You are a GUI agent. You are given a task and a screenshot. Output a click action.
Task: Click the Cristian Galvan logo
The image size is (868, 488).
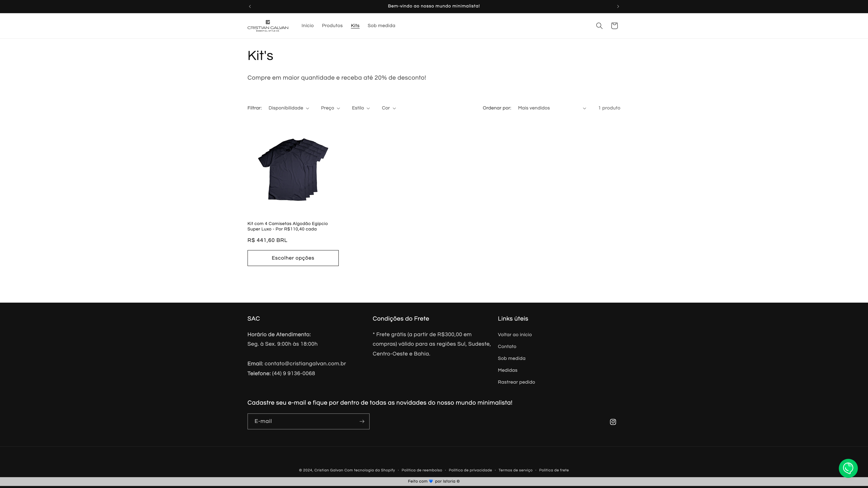[268, 26]
